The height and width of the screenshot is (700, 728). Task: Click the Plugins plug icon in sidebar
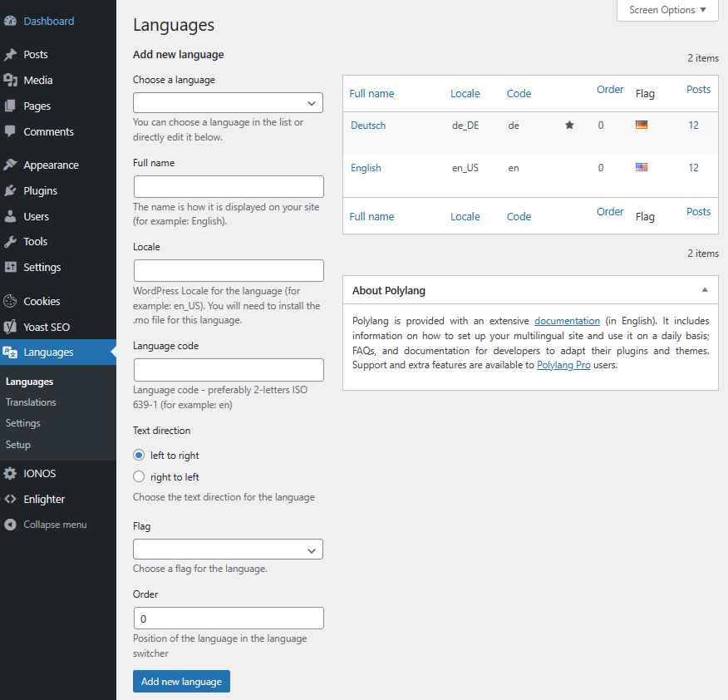[x=10, y=190]
